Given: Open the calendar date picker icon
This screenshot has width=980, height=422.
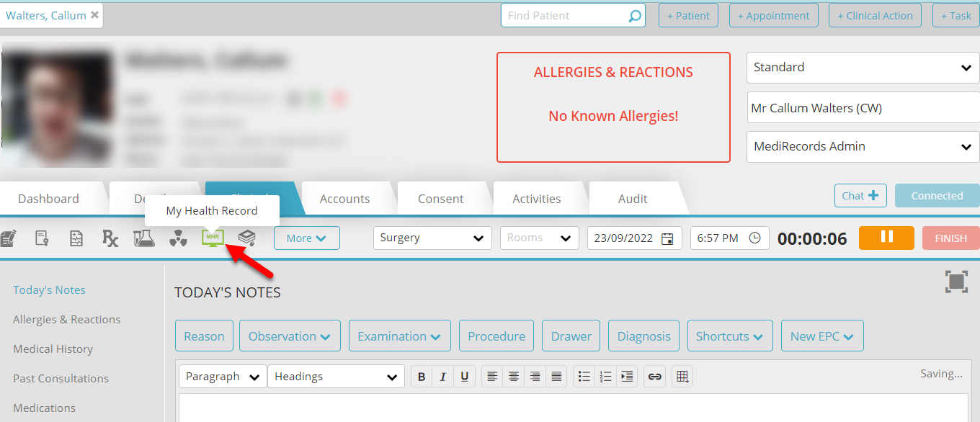Looking at the screenshot, I should [x=668, y=238].
